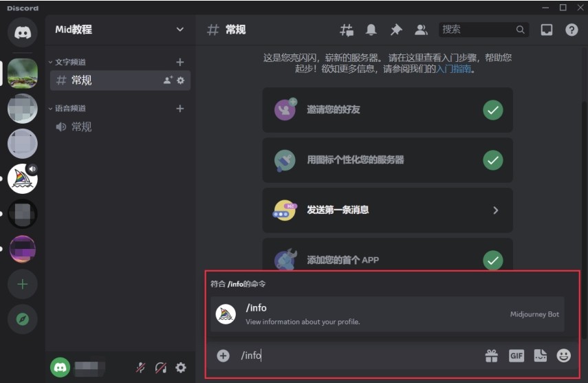Screen dimensions: 588x383
Task: Open Explore Discoverable Servers compass
Action: tap(23, 319)
